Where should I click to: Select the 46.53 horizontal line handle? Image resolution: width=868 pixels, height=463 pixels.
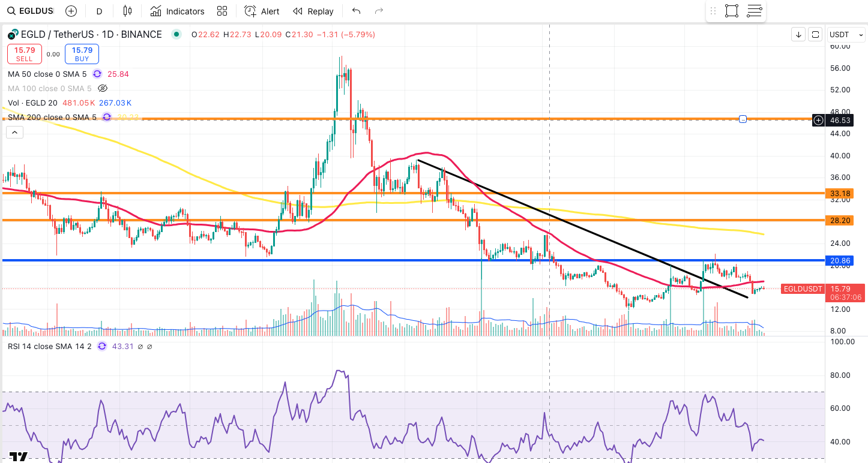coord(743,119)
